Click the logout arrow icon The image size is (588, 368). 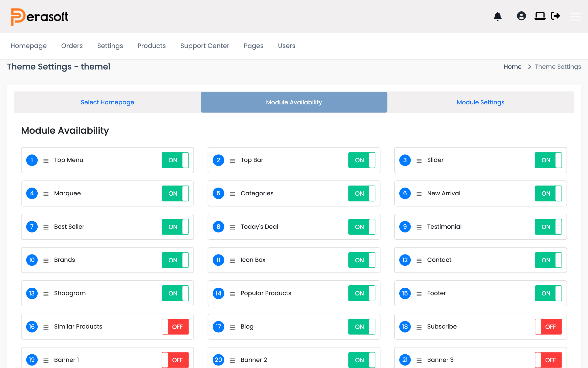[x=555, y=16]
